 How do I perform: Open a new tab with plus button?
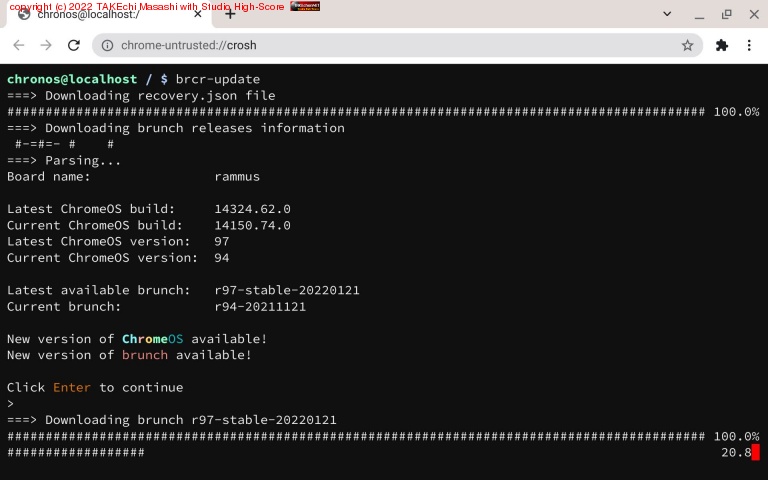click(x=230, y=14)
